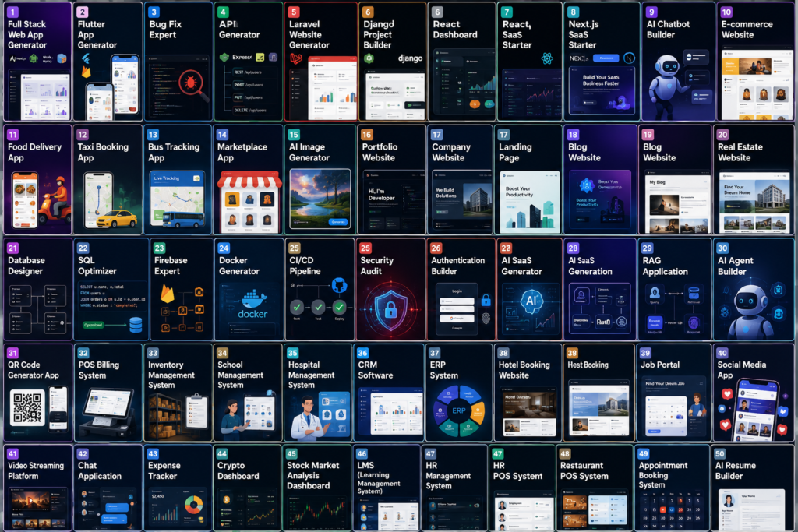Open the Crypto Dashboard card
798x532 pixels.
point(247,488)
